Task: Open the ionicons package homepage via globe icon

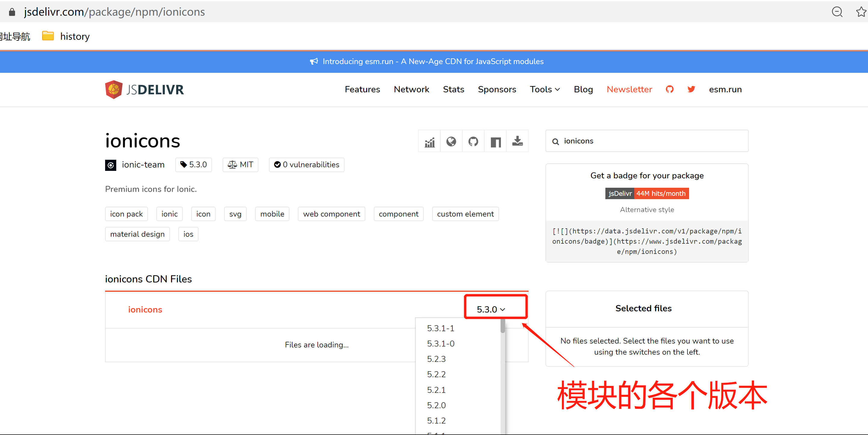Action: pos(451,141)
